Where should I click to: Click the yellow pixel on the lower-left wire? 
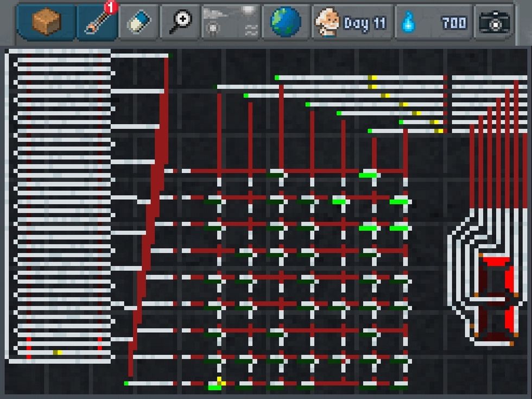point(57,352)
